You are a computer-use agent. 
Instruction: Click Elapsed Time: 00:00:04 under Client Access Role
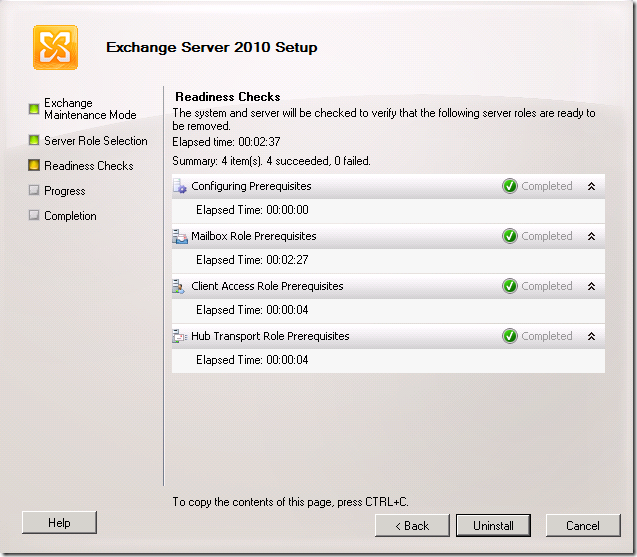tap(252, 310)
